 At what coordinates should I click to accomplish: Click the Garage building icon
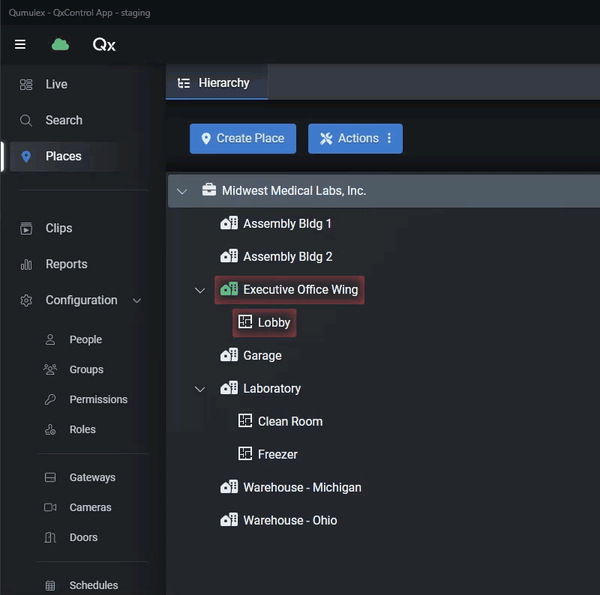point(229,355)
